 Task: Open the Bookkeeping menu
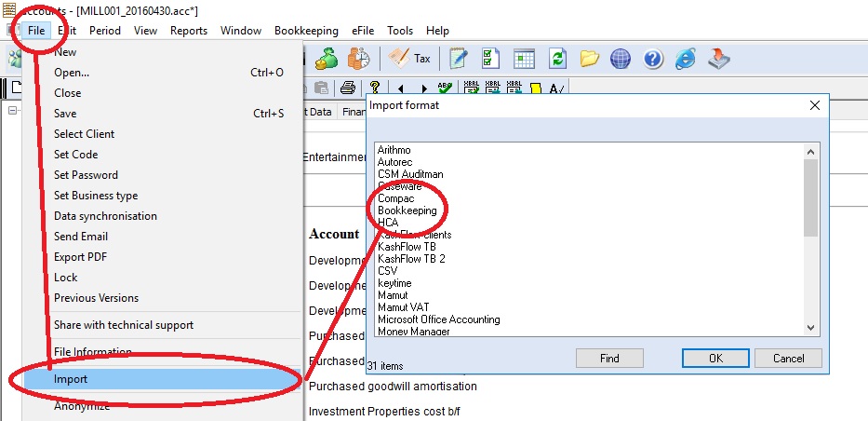point(306,31)
